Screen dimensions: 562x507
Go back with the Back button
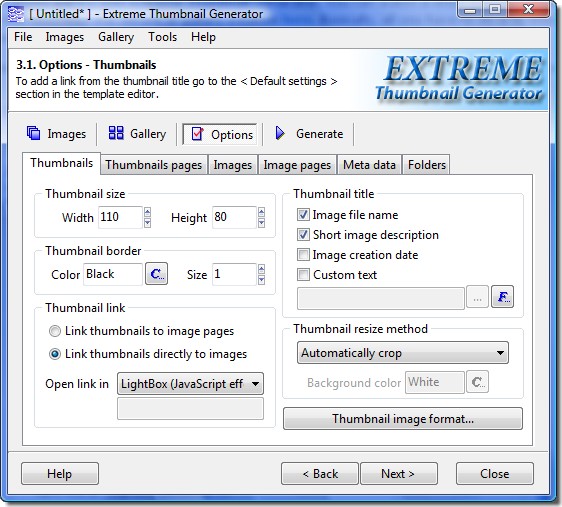pos(320,474)
